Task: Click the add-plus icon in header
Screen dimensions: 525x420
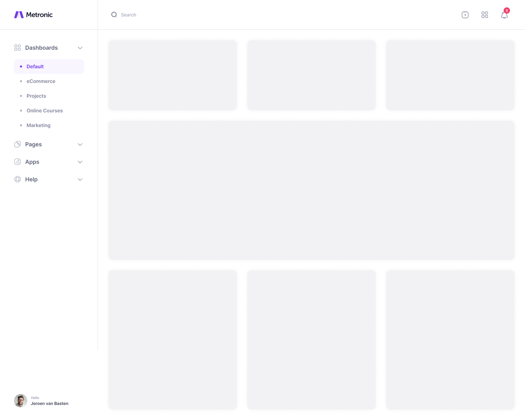Action: pyautogui.click(x=465, y=15)
